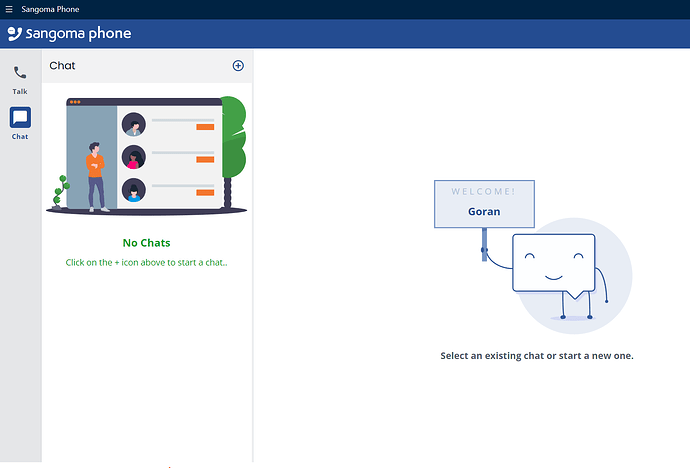Open the hamburger menu in title bar
The image size is (690, 468).
tap(9, 9)
